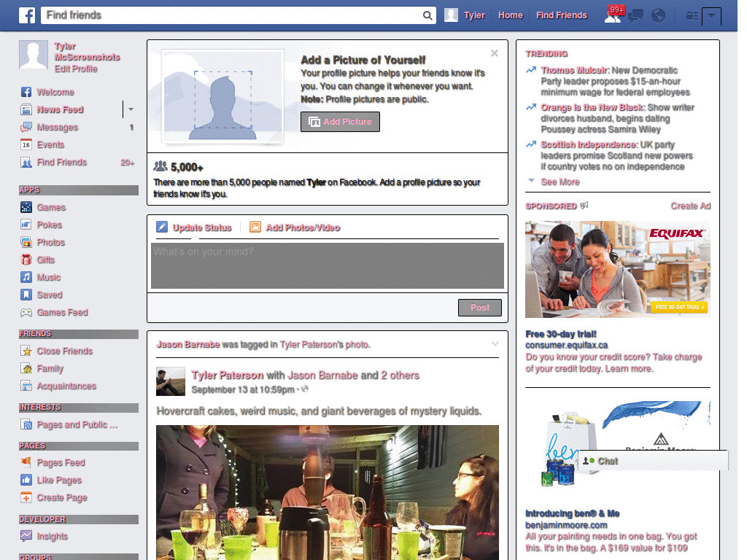
Task: Open the dinner party photo in the post
Action: (x=328, y=492)
